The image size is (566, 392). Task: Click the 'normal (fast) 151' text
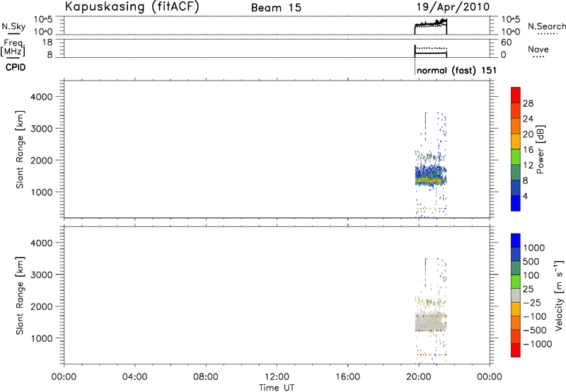pyautogui.click(x=456, y=70)
